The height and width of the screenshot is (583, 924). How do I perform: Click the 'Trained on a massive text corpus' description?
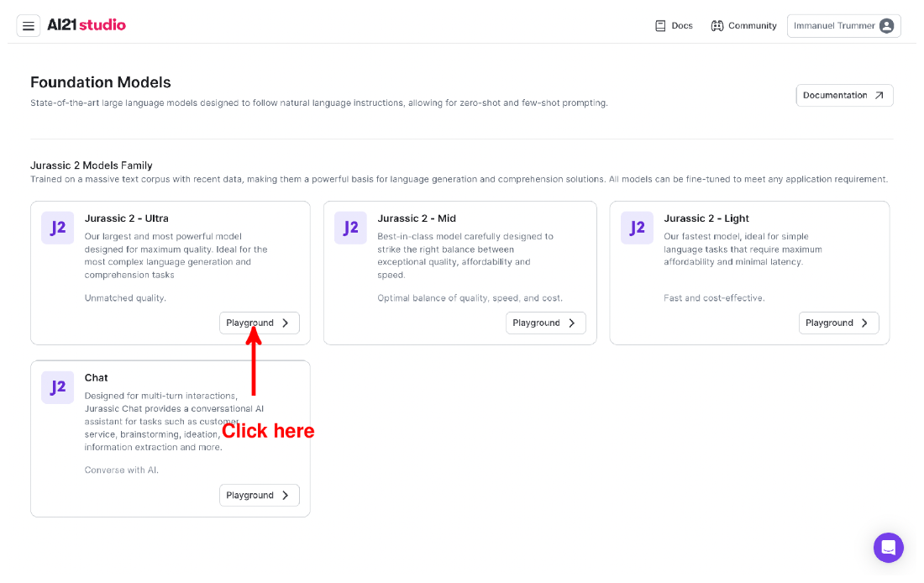tap(459, 179)
